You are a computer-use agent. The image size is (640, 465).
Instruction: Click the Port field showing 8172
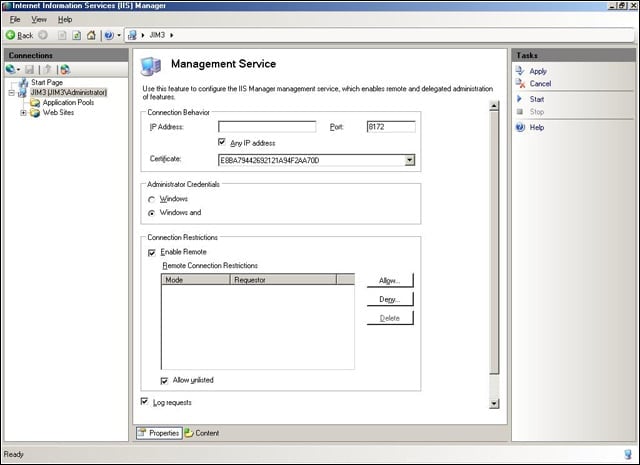coord(391,127)
